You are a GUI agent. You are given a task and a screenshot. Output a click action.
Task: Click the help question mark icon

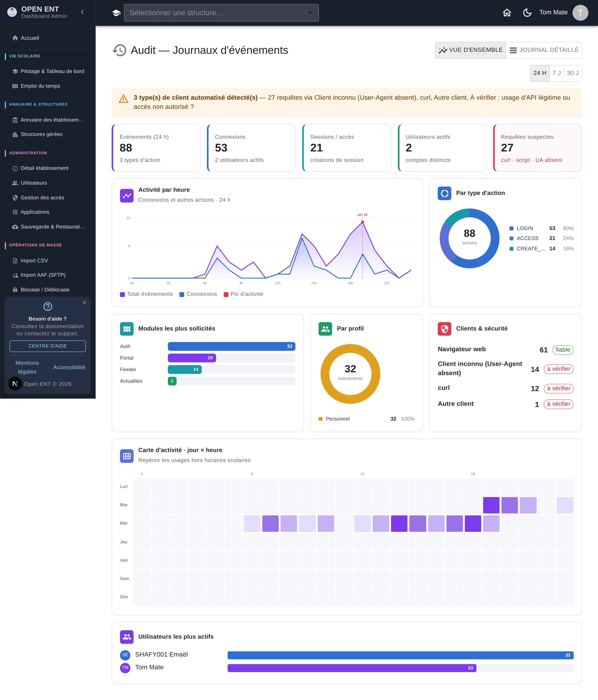click(48, 306)
